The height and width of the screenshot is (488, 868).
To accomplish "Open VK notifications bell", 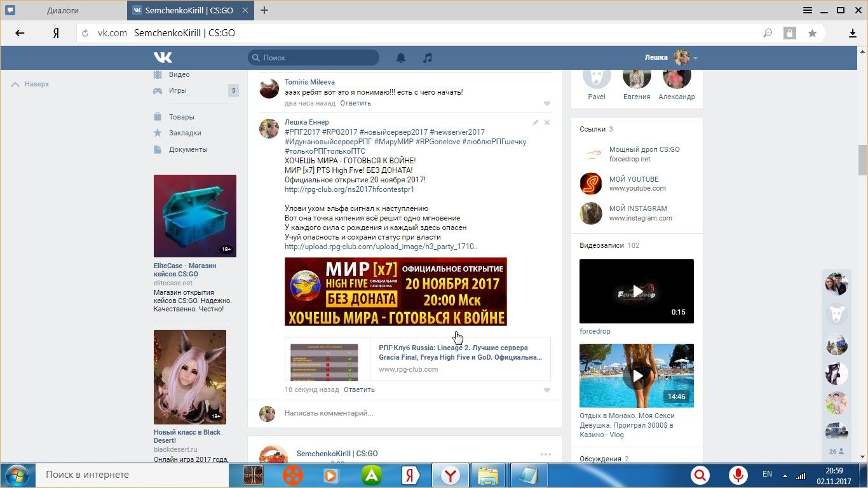I will [401, 58].
